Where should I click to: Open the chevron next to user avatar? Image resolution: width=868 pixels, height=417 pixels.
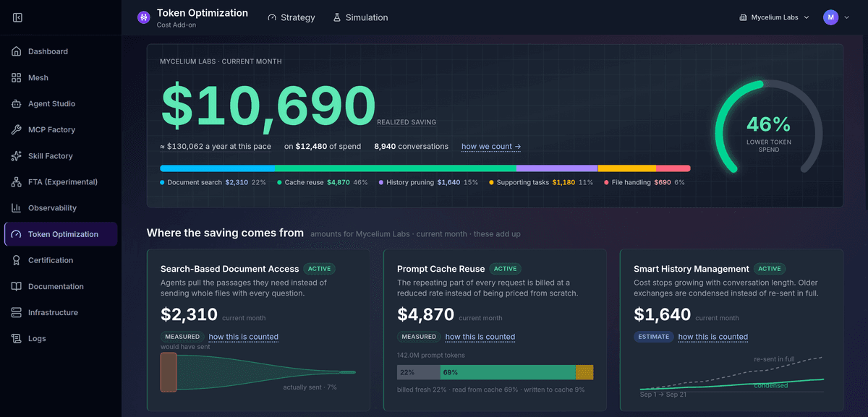coord(846,17)
